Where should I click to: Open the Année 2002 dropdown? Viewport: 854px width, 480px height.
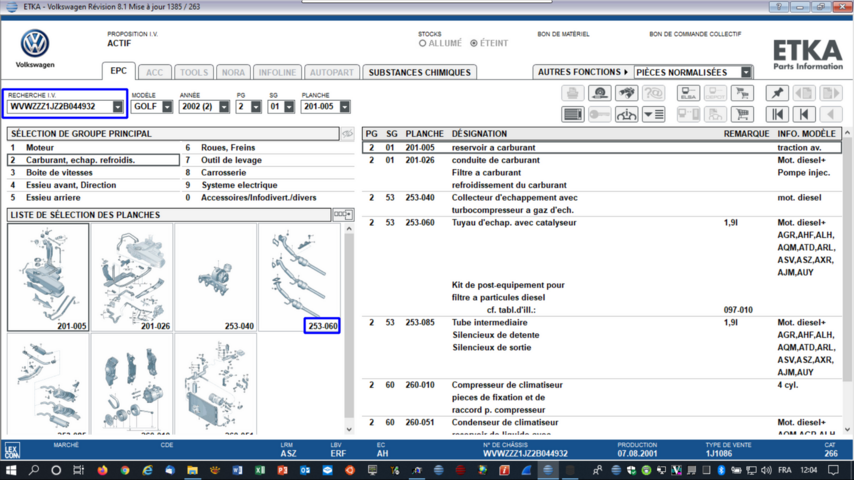click(x=224, y=107)
